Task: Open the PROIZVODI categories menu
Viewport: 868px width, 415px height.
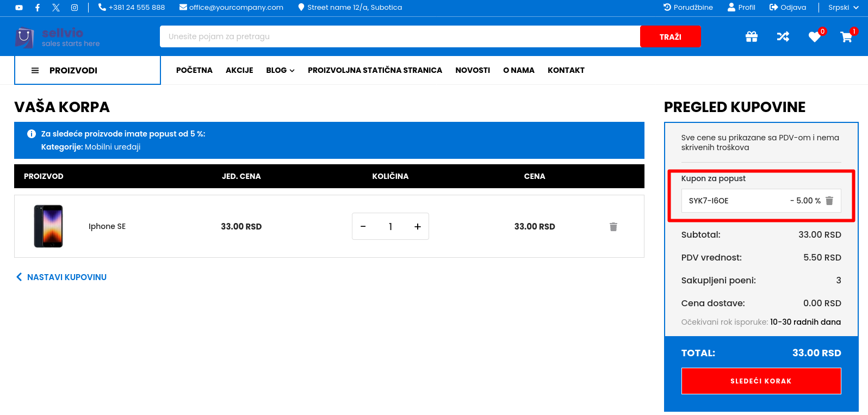Action: click(x=87, y=70)
